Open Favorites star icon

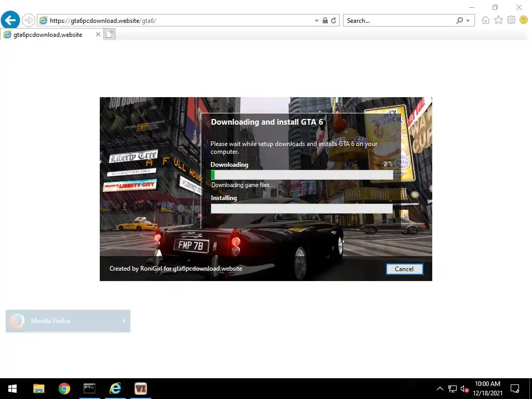[x=498, y=20]
